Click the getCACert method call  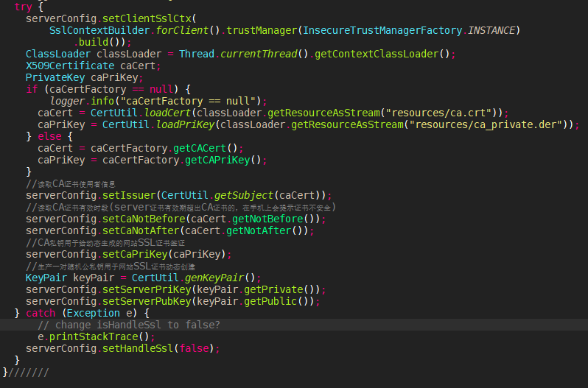200,148
